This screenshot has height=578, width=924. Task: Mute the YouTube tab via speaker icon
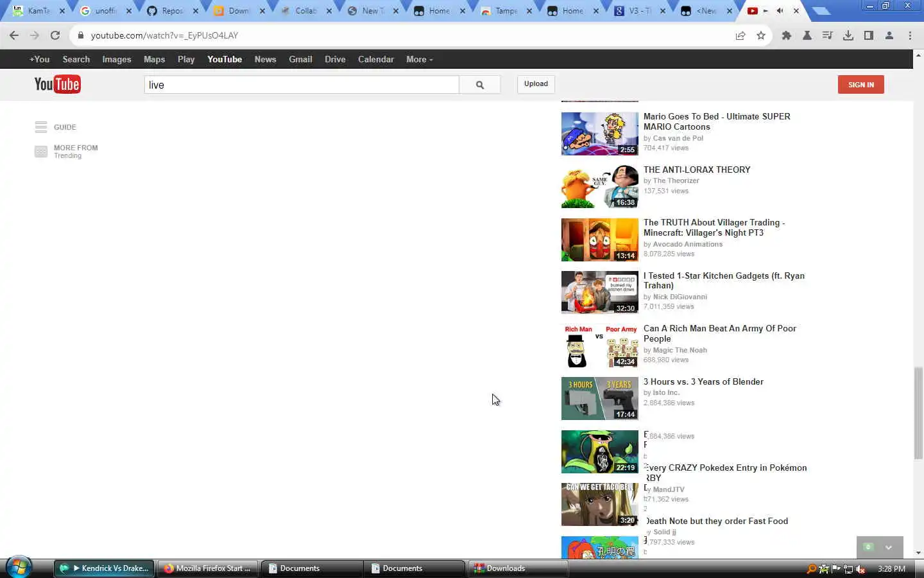[780, 11]
